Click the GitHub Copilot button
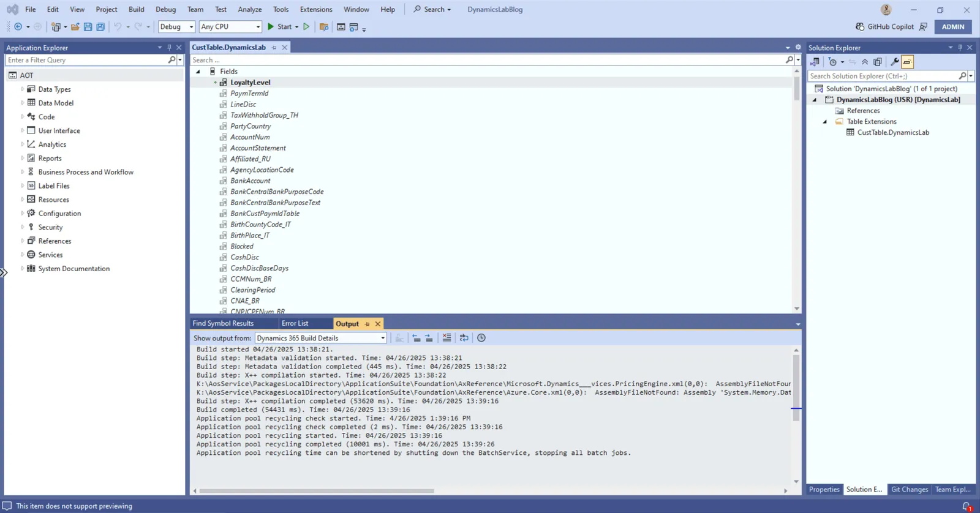The width and height of the screenshot is (980, 513). tap(884, 27)
